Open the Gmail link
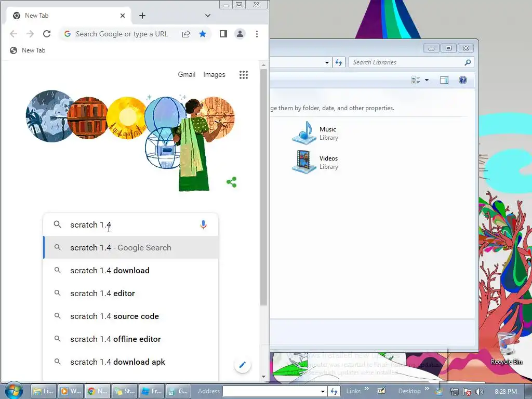 pyautogui.click(x=187, y=75)
